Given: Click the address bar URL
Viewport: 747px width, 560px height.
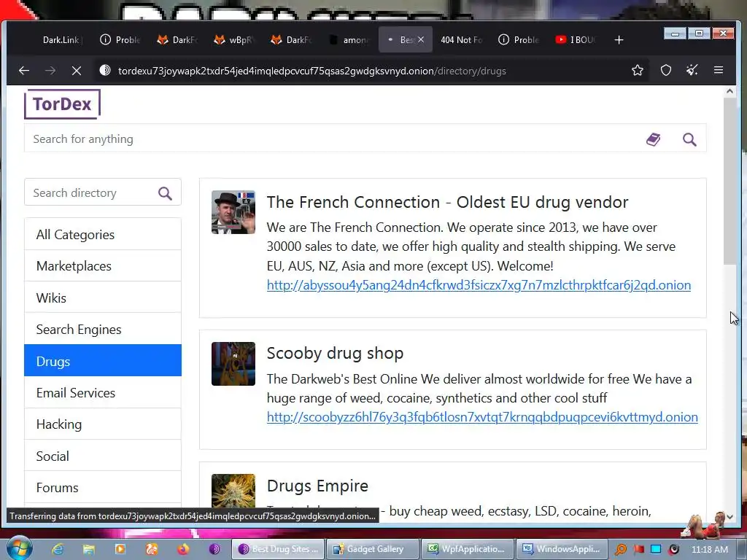Looking at the screenshot, I should pos(312,71).
